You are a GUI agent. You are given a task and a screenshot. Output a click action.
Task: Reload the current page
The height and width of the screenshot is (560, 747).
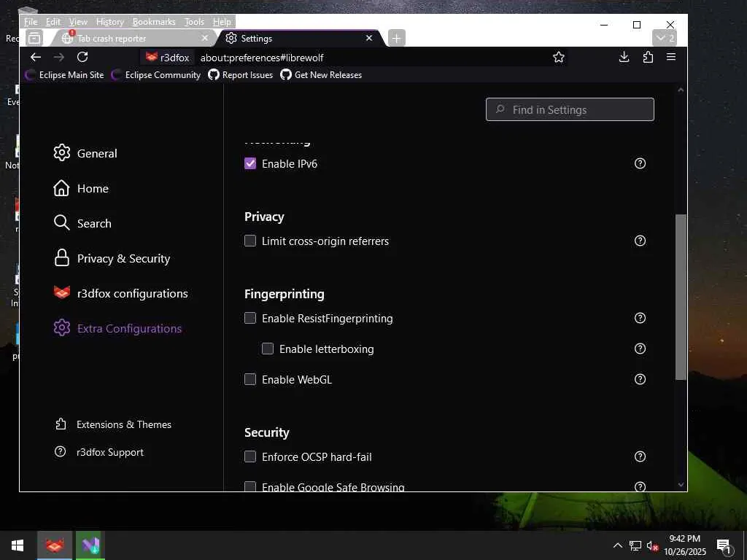[x=82, y=57]
